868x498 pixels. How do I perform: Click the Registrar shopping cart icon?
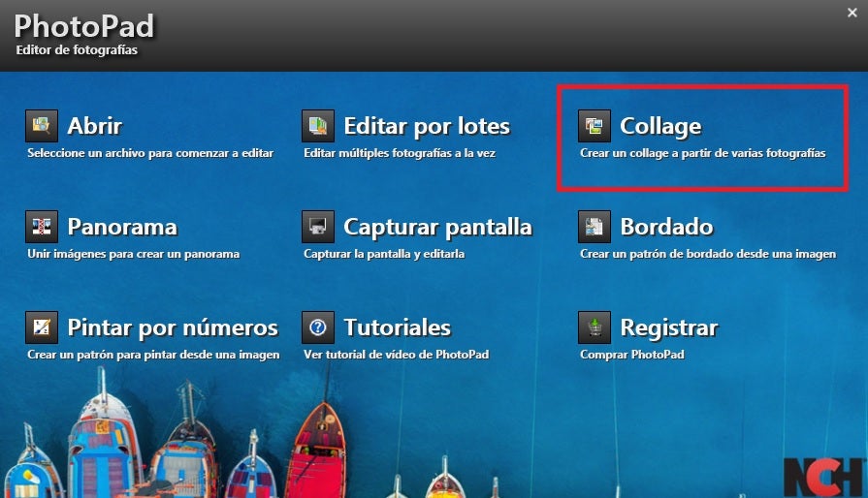[x=594, y=327]
